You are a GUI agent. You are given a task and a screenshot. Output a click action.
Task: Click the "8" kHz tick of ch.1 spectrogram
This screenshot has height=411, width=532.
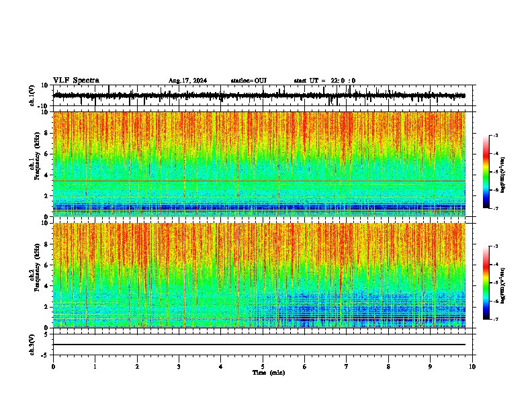tap(47, 133)
